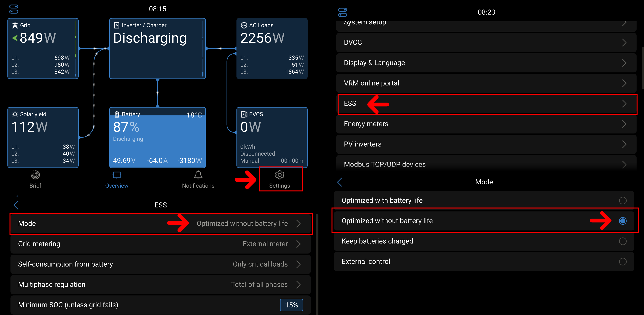Viewport: 644px width, 315px height.
Task: Click the top-left switch pane icon at 08:15
Action: tap(14, 9)
